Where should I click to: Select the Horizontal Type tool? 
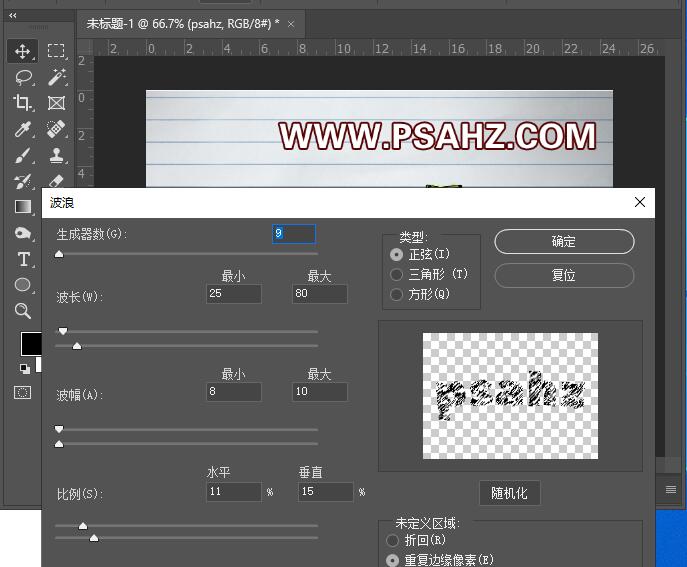[x=24, y=259]
